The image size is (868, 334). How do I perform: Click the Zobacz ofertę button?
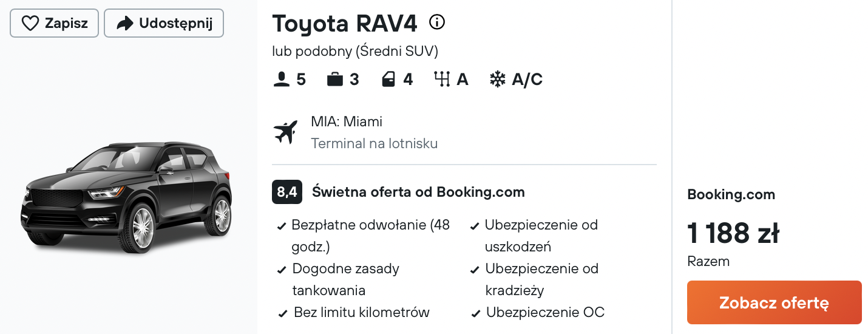point(774,302)
